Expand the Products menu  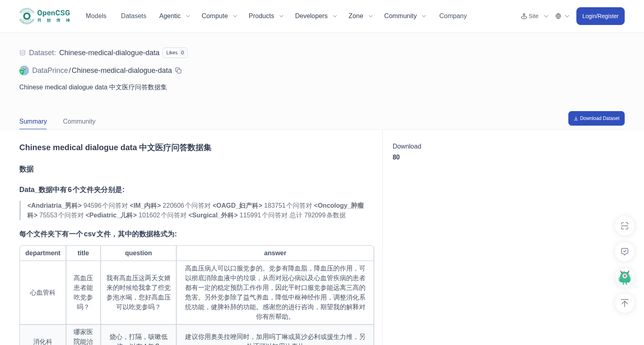(x=266, y=16)
